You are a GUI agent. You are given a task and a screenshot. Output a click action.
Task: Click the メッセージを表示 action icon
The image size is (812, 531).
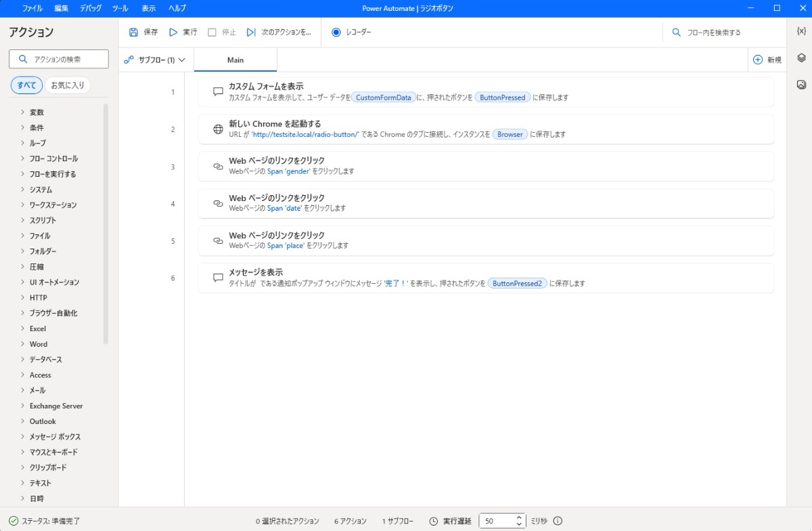[x=218, y=278]
